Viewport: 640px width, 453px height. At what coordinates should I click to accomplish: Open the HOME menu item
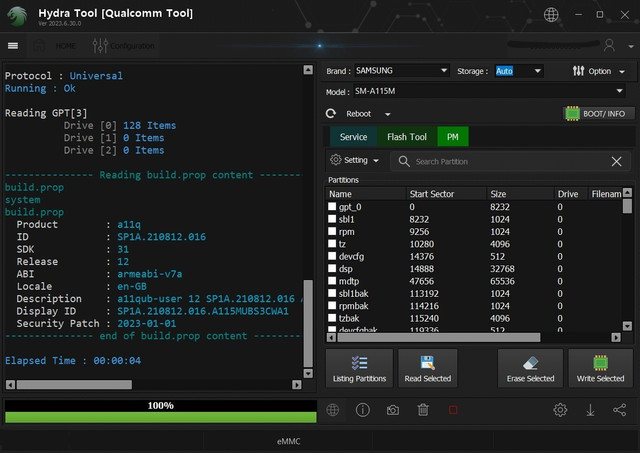tap(65, 46)
